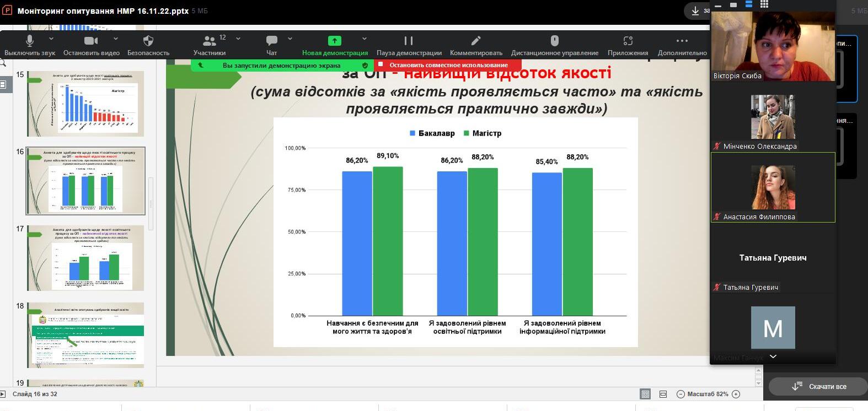Click the search magnifier icon at left edge

tap(3, 63)
